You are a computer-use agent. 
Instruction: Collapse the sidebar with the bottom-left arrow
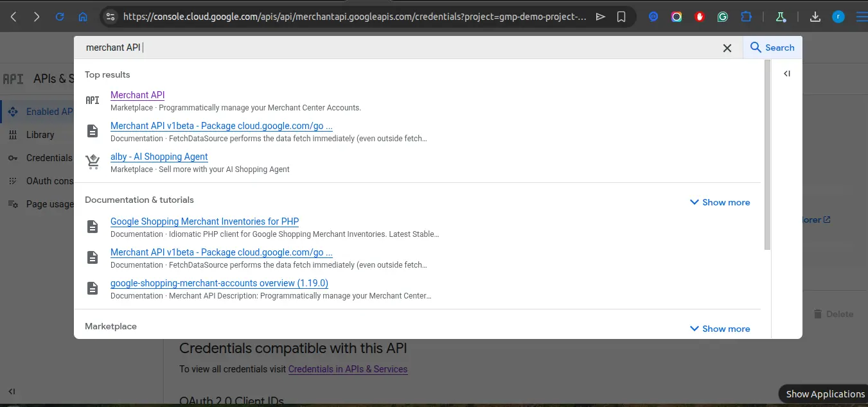pos(12,391)
